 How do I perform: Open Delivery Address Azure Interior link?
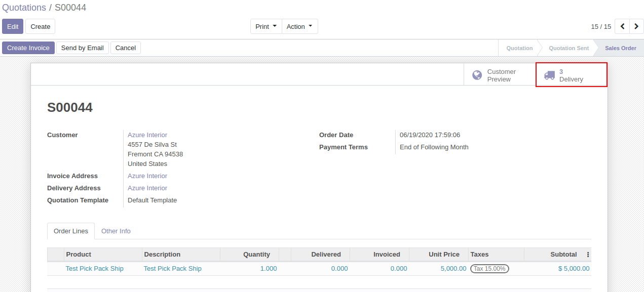[147, 188]
